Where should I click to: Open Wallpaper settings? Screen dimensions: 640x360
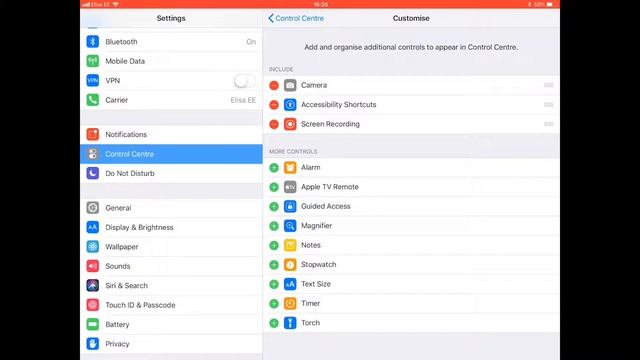point(171,247)
